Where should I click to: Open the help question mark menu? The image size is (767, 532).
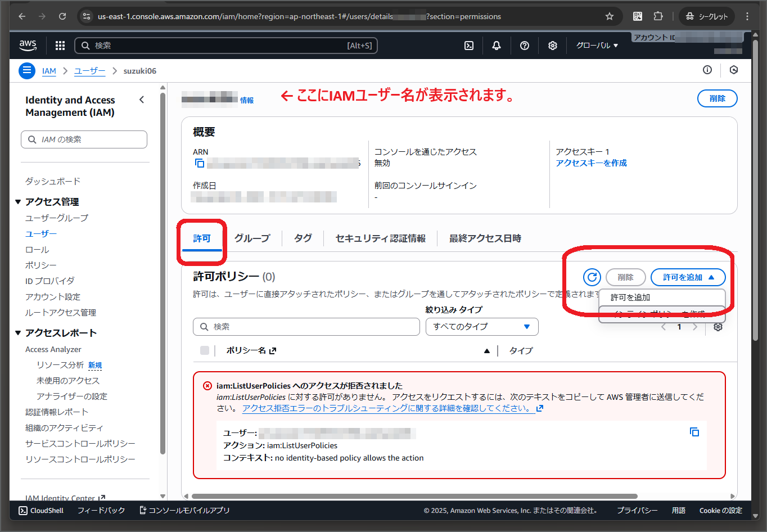point(525,46)
